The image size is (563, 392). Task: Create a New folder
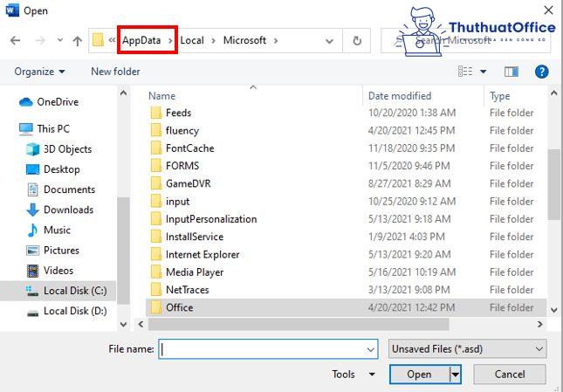(x=115, y=72)
